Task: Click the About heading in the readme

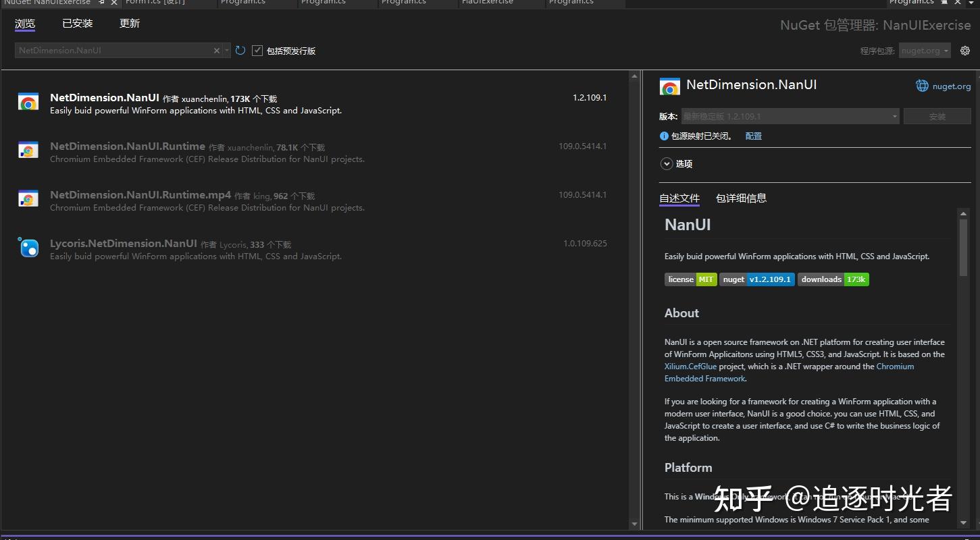Action: [x=681, y=313]
